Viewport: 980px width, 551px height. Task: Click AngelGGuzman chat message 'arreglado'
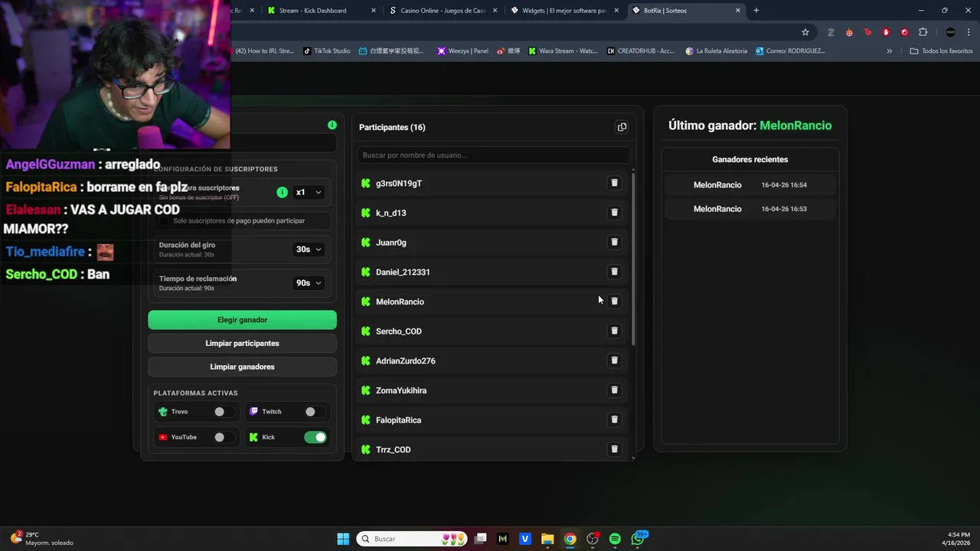point(83,165)
